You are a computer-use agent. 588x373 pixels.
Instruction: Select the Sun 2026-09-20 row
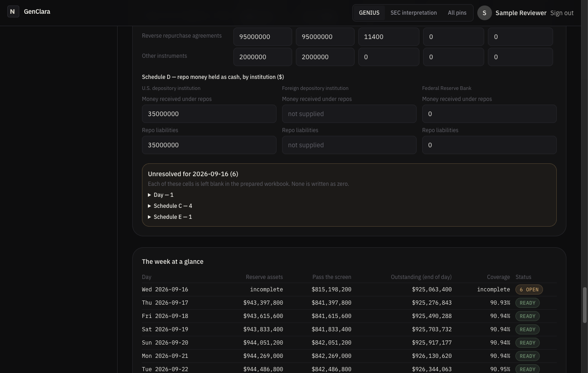349,343
